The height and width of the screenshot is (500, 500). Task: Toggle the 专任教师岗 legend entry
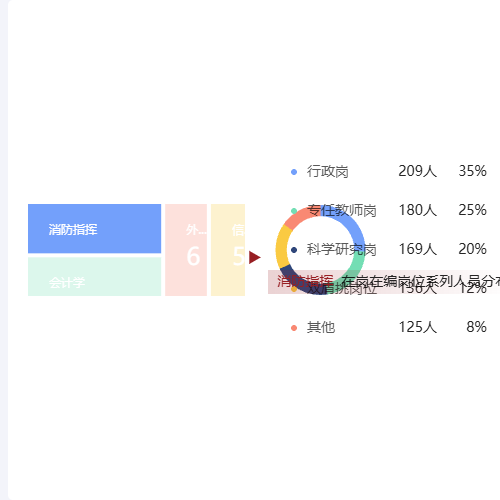pos(388,210)
